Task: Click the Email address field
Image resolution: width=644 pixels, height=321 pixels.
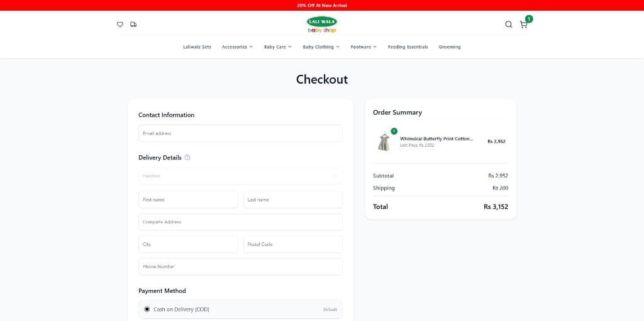Action: pos(241,133)
